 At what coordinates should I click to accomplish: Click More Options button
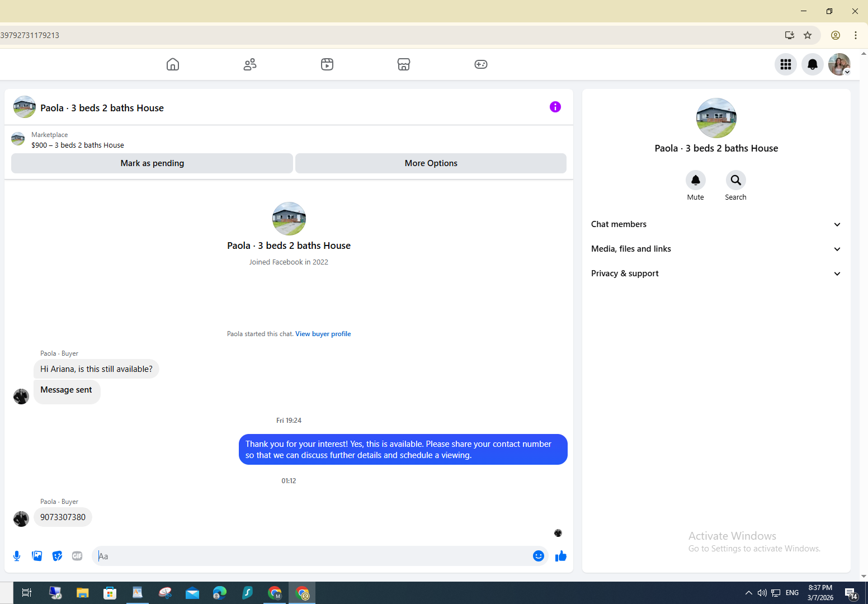point(431,163)
